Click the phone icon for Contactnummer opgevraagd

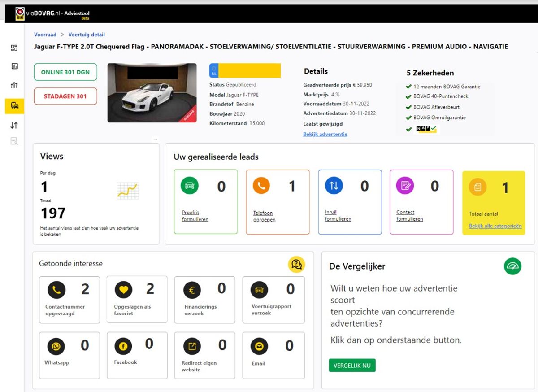56,290
